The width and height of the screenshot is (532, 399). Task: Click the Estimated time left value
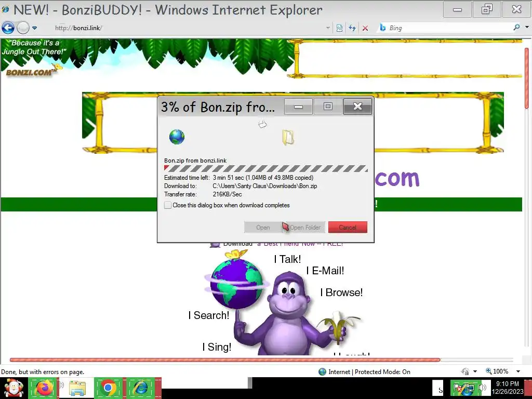263,178
